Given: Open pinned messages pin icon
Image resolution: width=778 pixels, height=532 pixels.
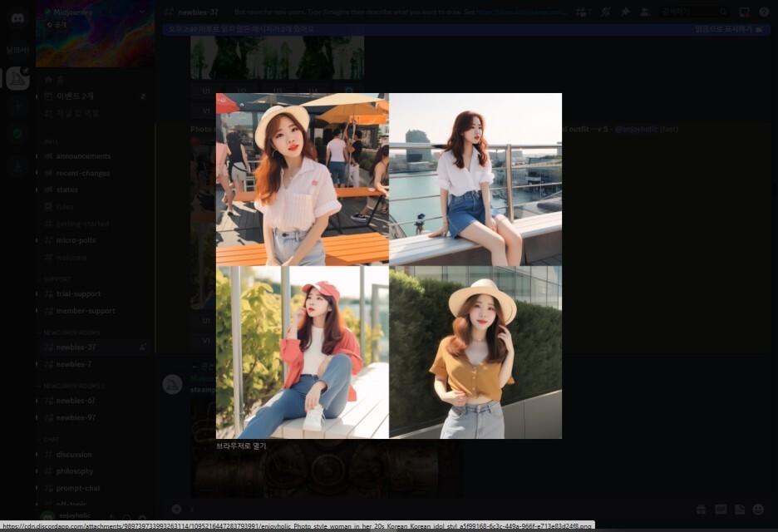Looking at the screenshot, I should click(625, 12).
